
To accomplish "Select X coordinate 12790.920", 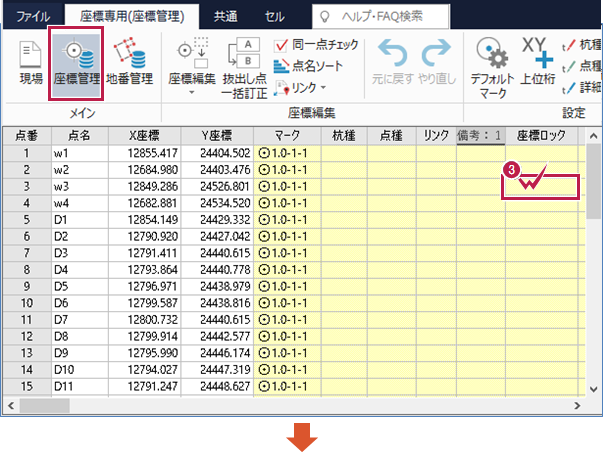I will click(x=144, y=237).
